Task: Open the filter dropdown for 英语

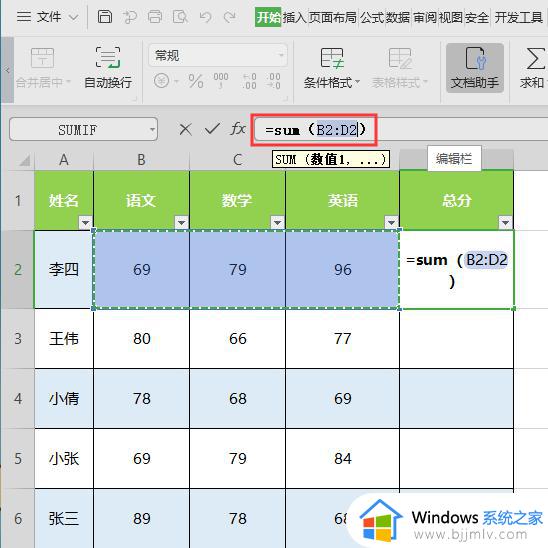Action: coord(391,222)
